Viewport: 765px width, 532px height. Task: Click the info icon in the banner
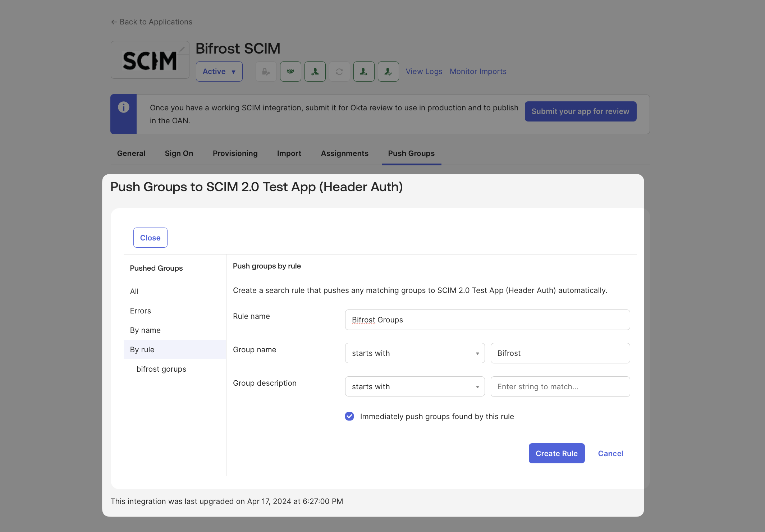point(124,107)
